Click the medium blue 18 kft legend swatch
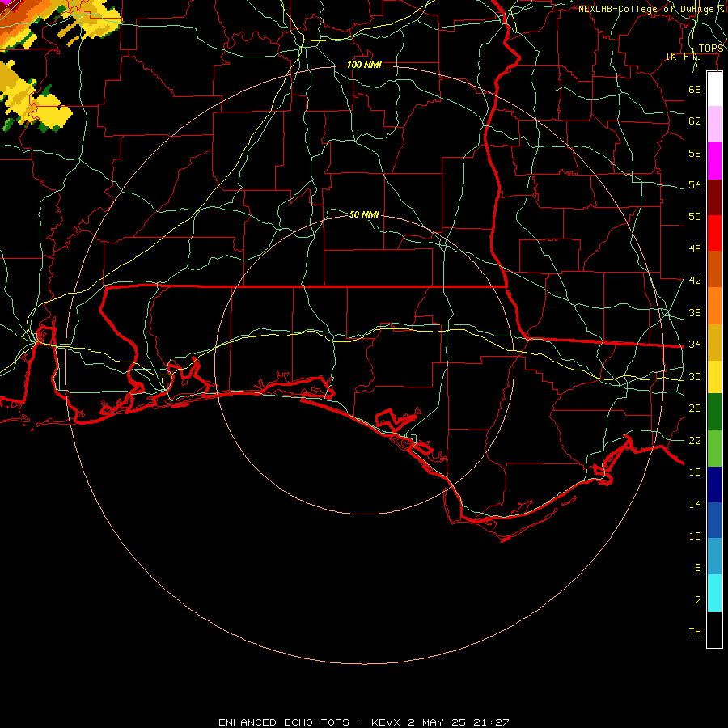This screenshot has width=728, height=728. click(714, 520)
